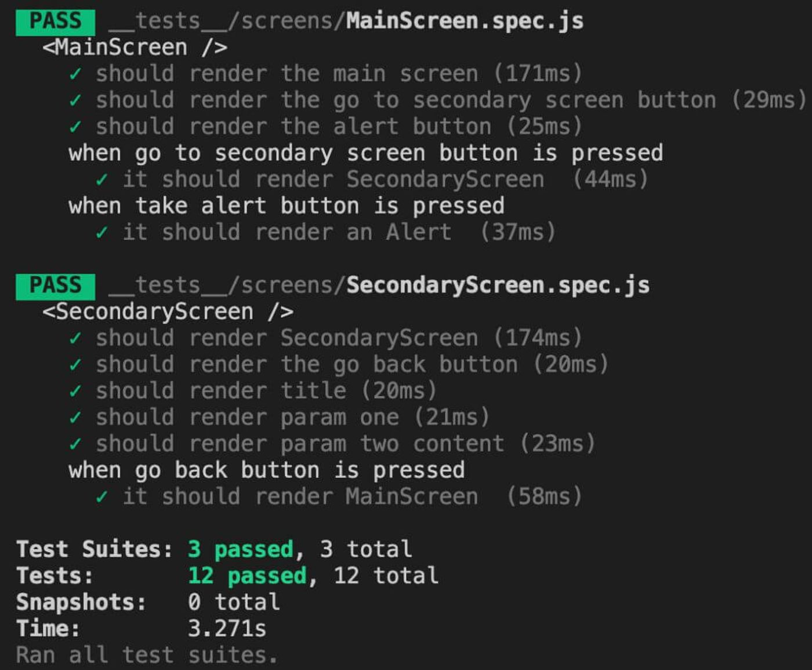The height and width of the screenshot is (670, 812).
Task: Click checkmark beside 'should render title'
Action: pyautogui.click(x=75, y=391)
